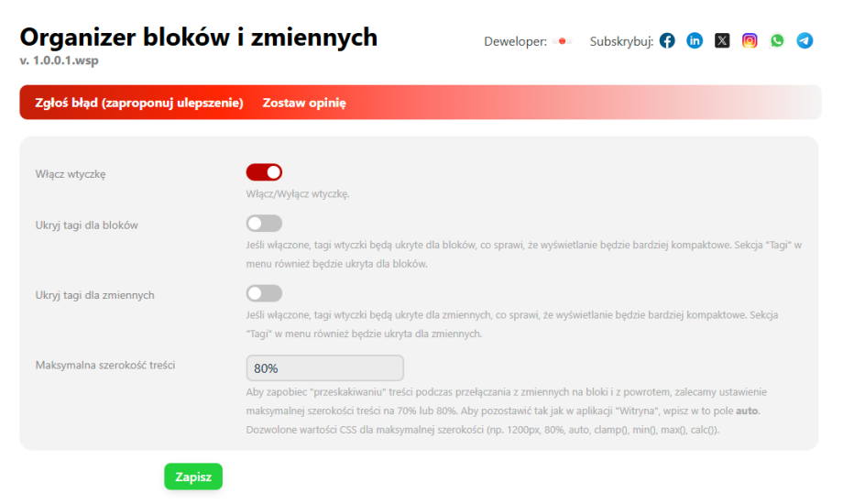Click the red developer logo
This screenshot has height=504, width=843.
pyautogui.click(x=564, y=41)
